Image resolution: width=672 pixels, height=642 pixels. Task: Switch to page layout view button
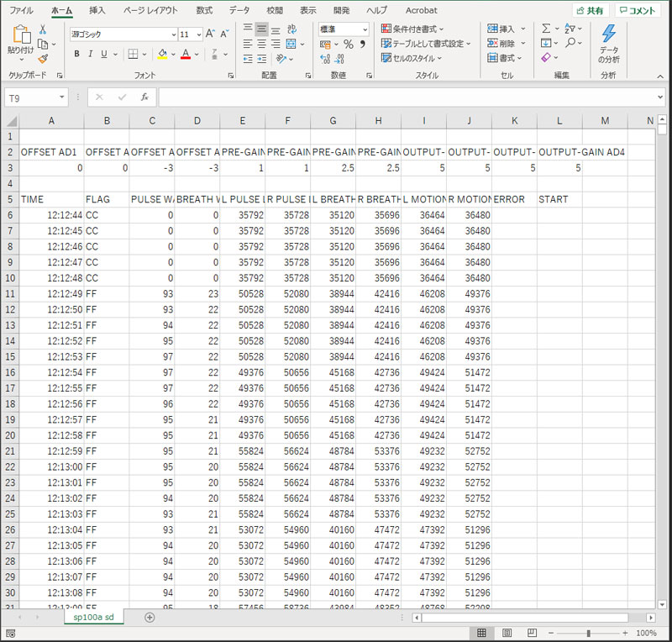(x=505, y=633)
